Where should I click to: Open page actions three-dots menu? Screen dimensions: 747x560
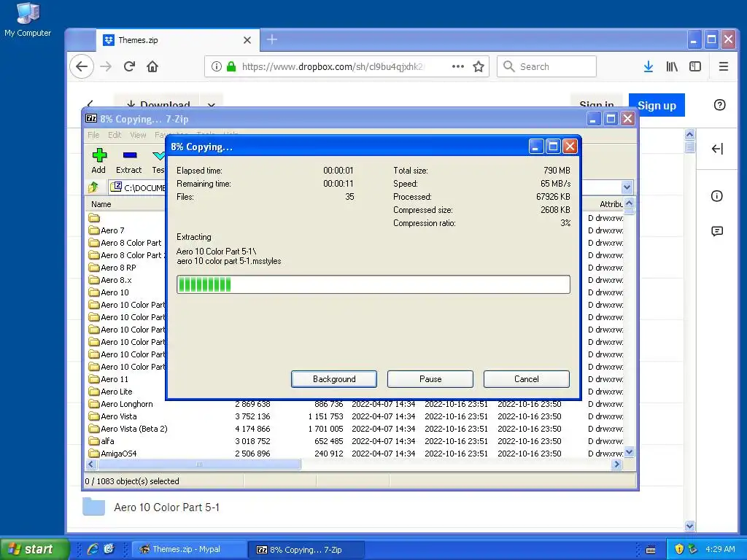[x=458, y=66]
